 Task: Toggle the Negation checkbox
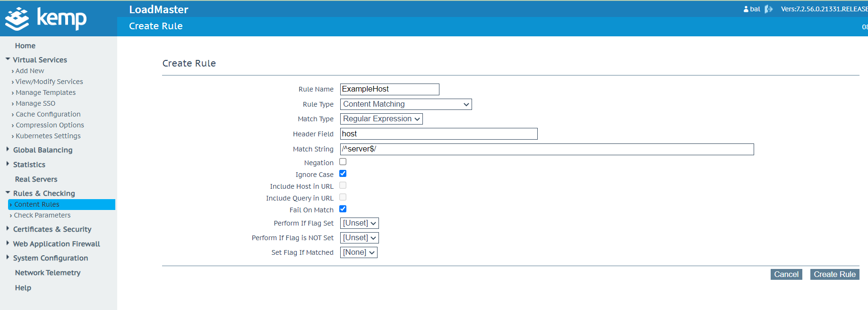pyautogui.click(x=343, y=162)
